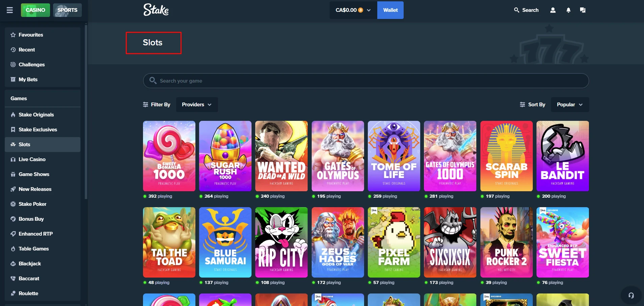Click the Stake Exclusives bookmark icon
This screenshot has width=644, height=306.
(13, 130)
